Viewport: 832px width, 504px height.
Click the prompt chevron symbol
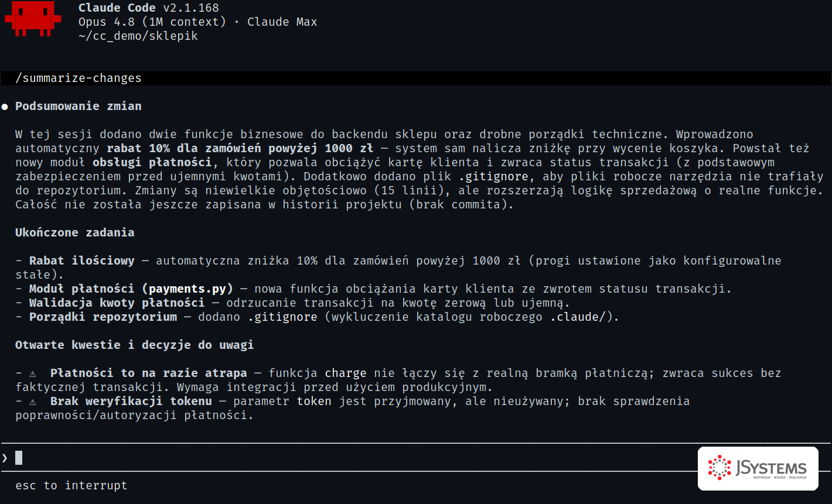coord(5,458)
